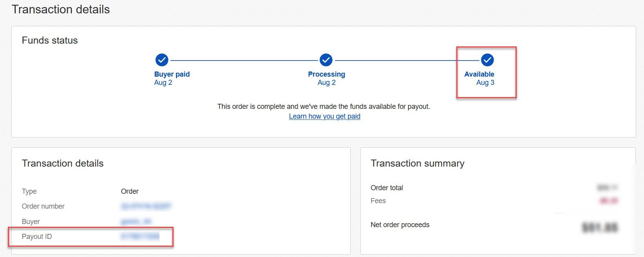Click the Fees amount value
Image resolution: width=644 pixels, height=257 pixels.
coord(609,201)
